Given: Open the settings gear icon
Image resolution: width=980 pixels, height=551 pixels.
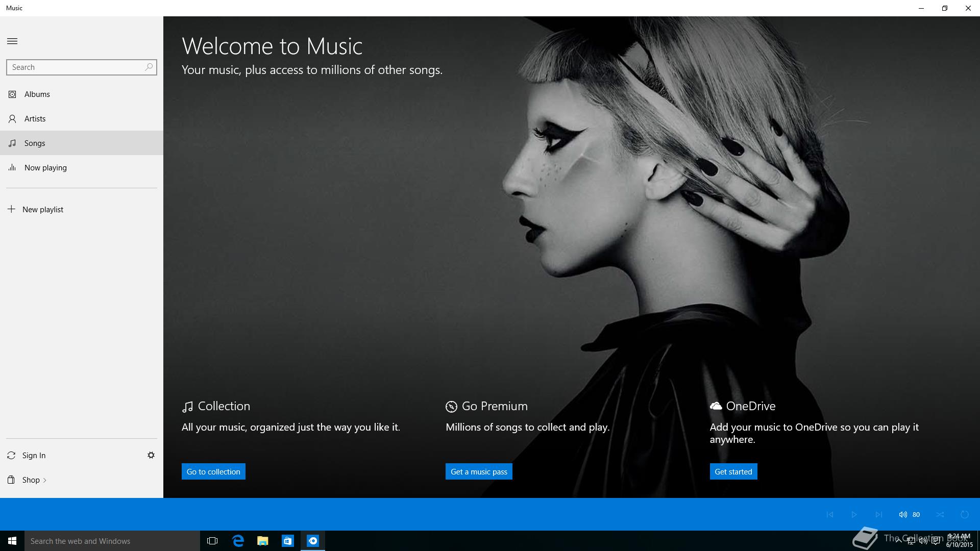Looking at the screenshot, I should (x=151, y=455).
